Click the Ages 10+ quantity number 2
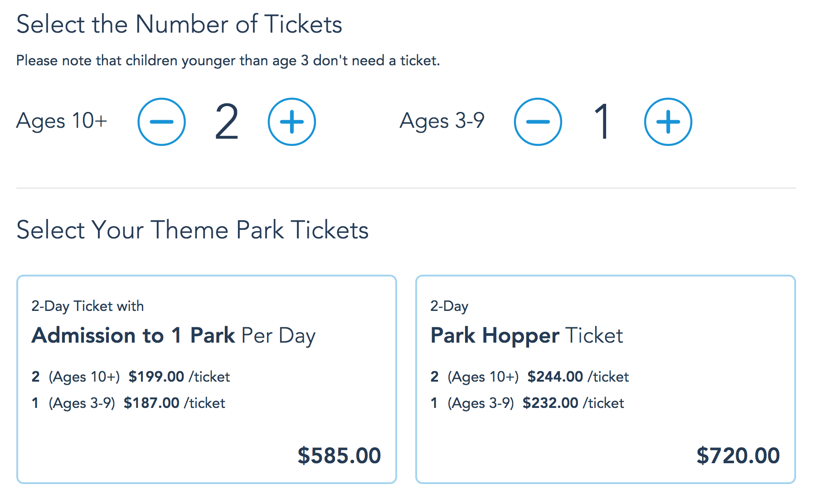This screenshot has height=504, width=816. click(227, 122)
